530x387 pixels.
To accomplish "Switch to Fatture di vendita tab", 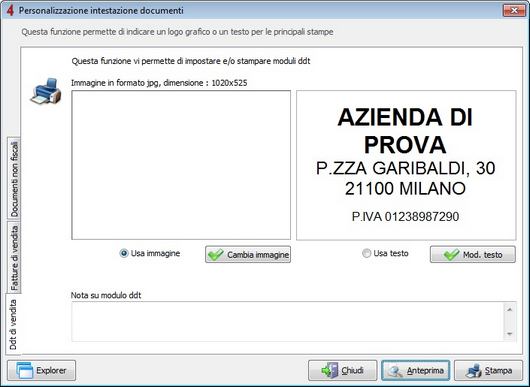I will tap(14, 258).
